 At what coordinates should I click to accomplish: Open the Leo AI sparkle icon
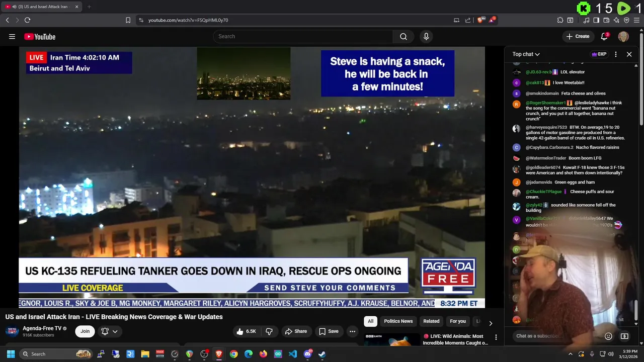(x=616, y=20)
